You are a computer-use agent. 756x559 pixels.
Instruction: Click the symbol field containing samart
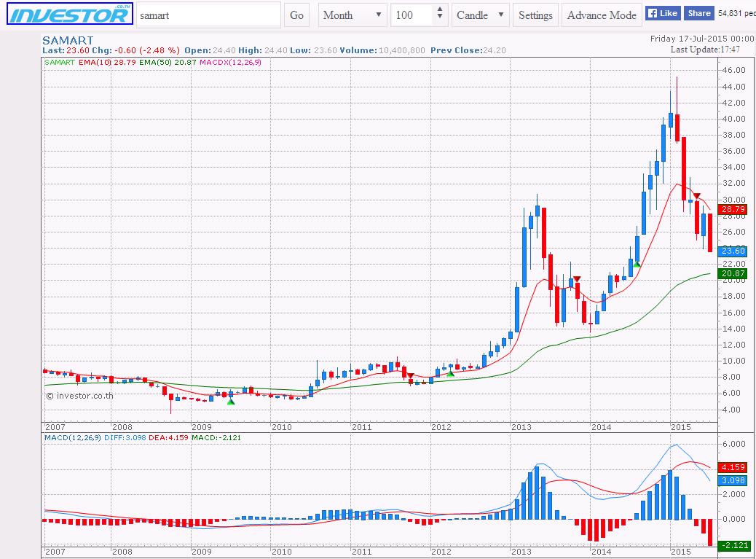(x=208, y=15)
